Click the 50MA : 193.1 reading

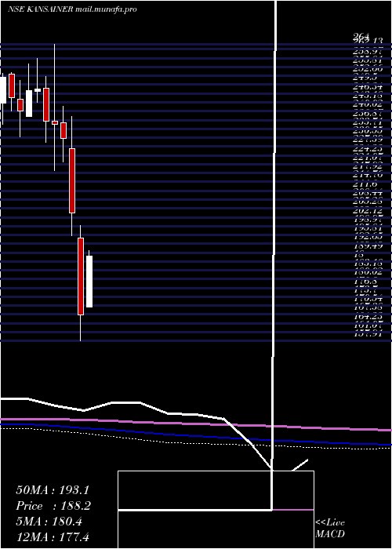53,490
